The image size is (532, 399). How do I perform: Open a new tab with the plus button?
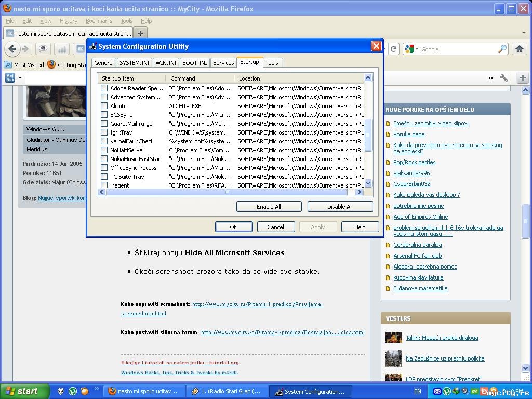140,33
